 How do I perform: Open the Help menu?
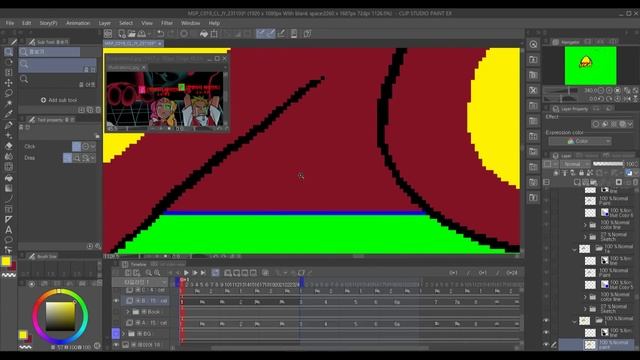214,23
